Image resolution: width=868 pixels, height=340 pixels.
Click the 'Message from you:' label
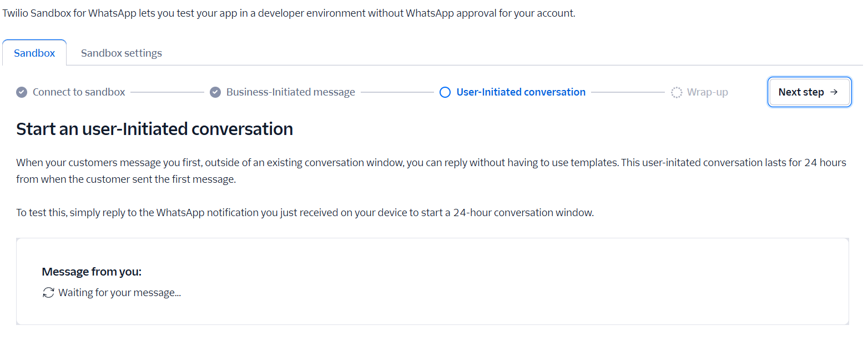point(92,272)
